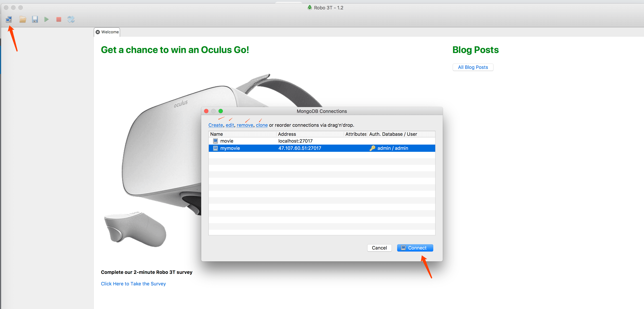The image size is (644, 309).
Task: Click the Cancel button
Action: pos(379,248)
